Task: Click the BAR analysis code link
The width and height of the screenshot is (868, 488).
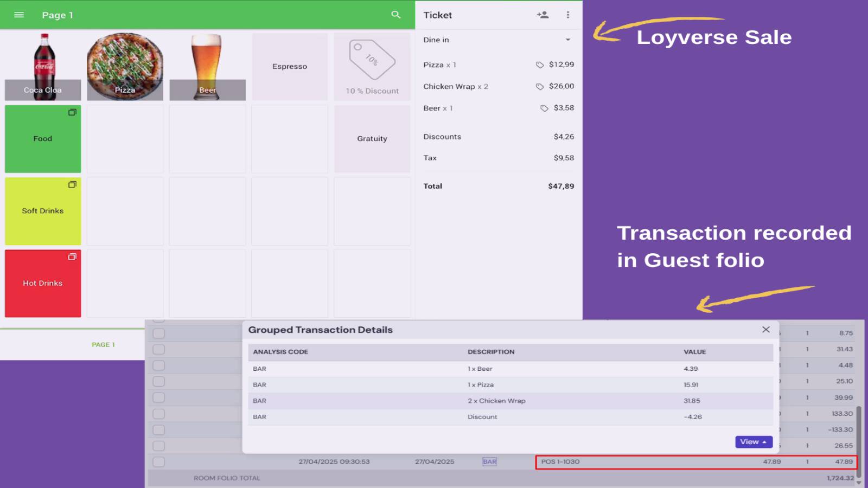Action: coord(489,461)
